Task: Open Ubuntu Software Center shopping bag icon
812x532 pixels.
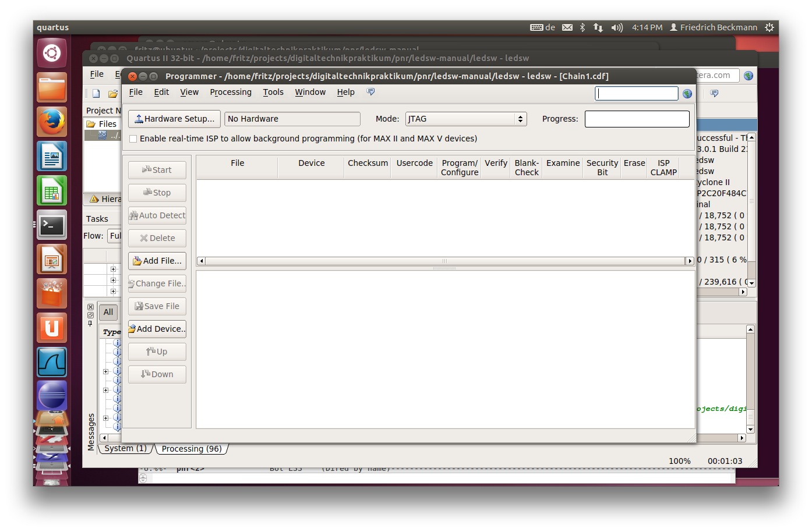Action: coord(52,294)
